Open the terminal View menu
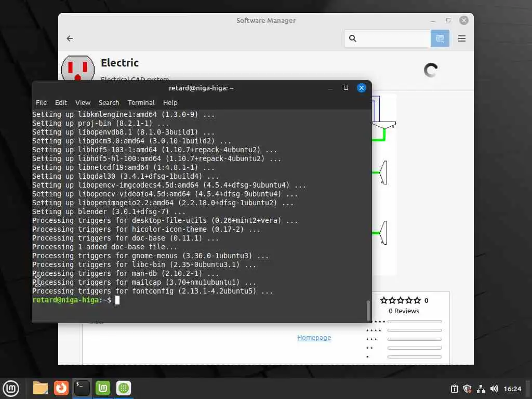Image resolution: width=532 pixels, height=399 pixels. point(83,102)
